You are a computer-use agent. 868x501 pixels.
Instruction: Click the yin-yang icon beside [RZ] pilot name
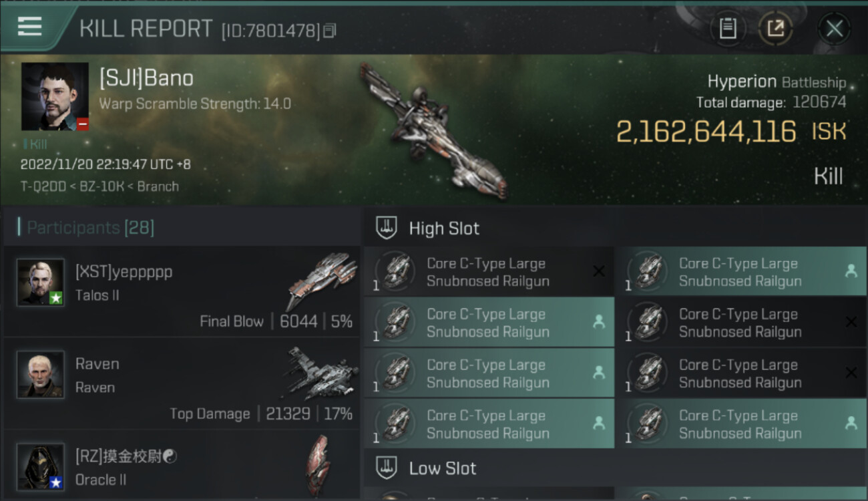[x=170, y=457]
